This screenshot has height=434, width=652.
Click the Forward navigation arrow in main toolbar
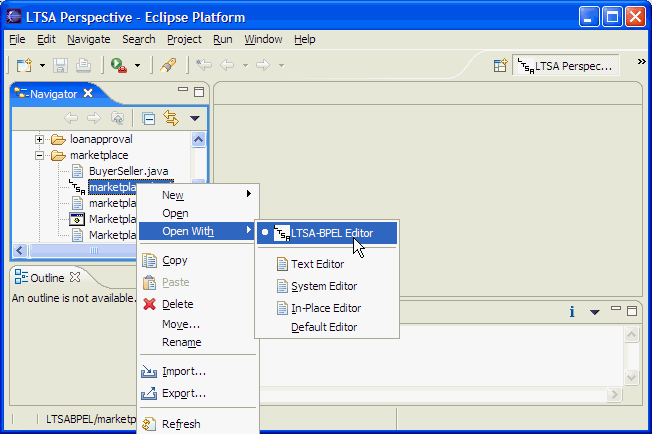pyautogui.click(x=263, y=65)
